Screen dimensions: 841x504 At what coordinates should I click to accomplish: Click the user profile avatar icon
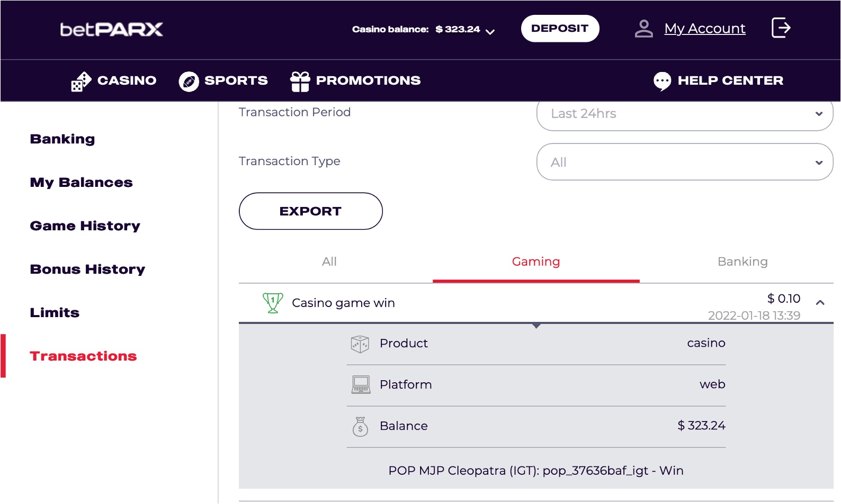pyautogui.click(x=643, y=29)
